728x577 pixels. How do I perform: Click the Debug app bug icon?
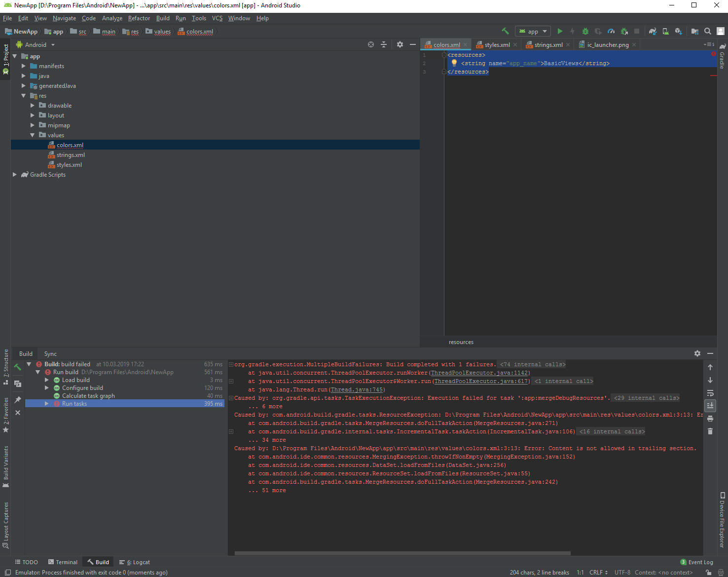pyautogui.click(x=585, y=31)
